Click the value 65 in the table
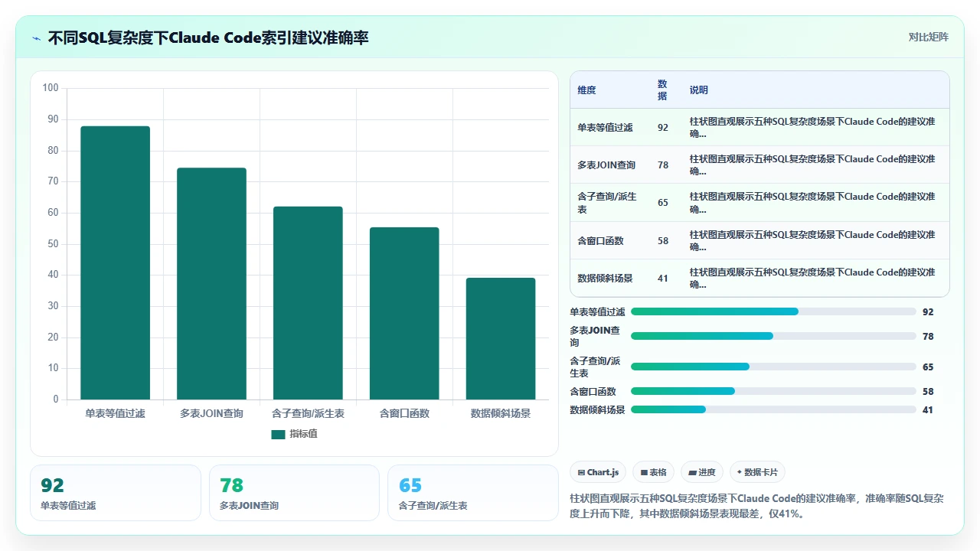The width and height of the screenshot is (980, 551). tap(663, 203)
